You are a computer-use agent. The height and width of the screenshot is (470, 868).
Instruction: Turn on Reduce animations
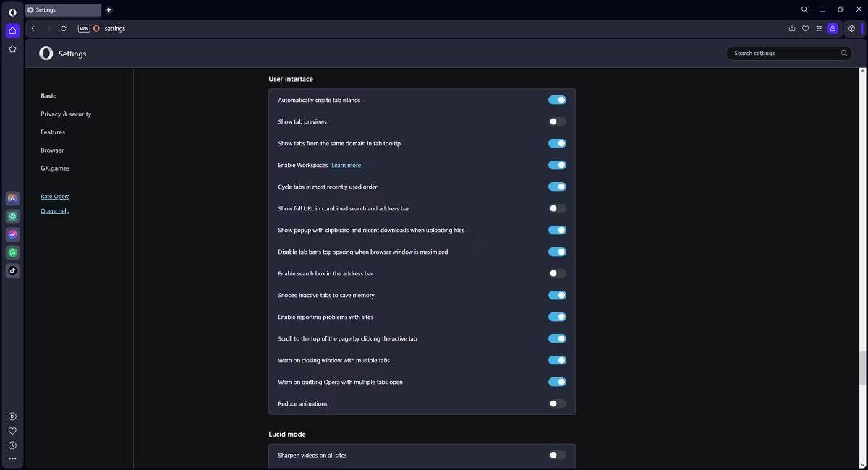(x=557, y=403)
